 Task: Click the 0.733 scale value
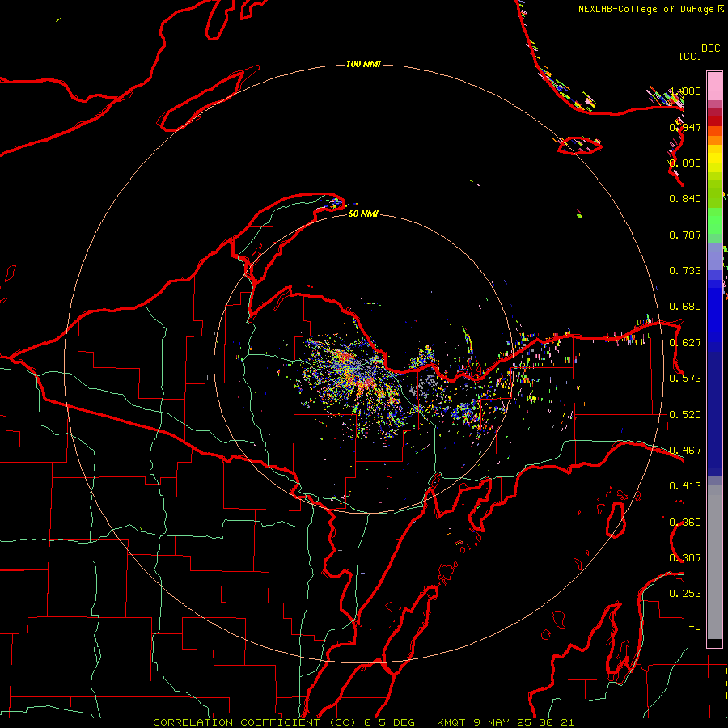click(685, 271)
